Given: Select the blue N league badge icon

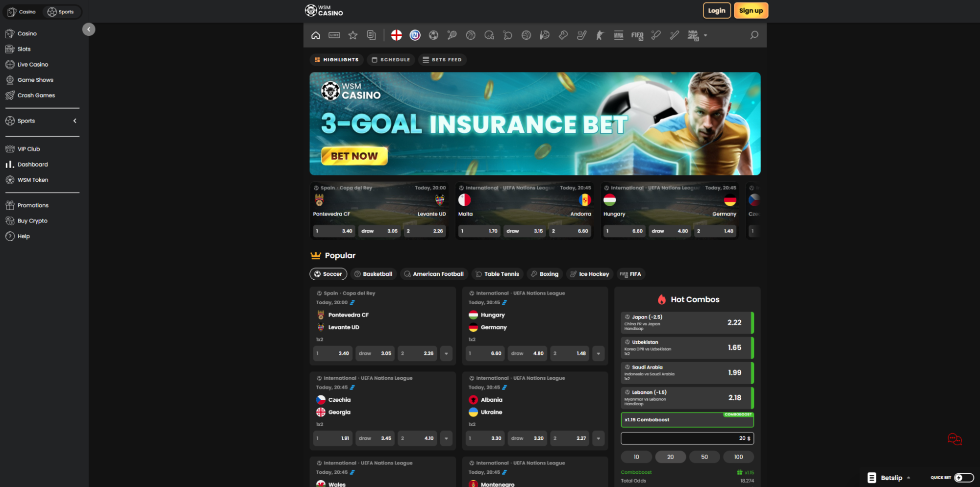Looking at the screenshot, I should [415, 35].
